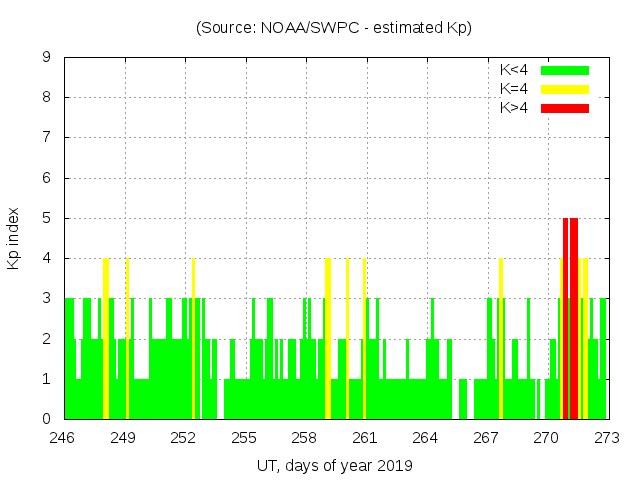This screenshot has height=480, width=640.
Task: Choose the x-axis tick label 273
Action: tap(606, 438)
